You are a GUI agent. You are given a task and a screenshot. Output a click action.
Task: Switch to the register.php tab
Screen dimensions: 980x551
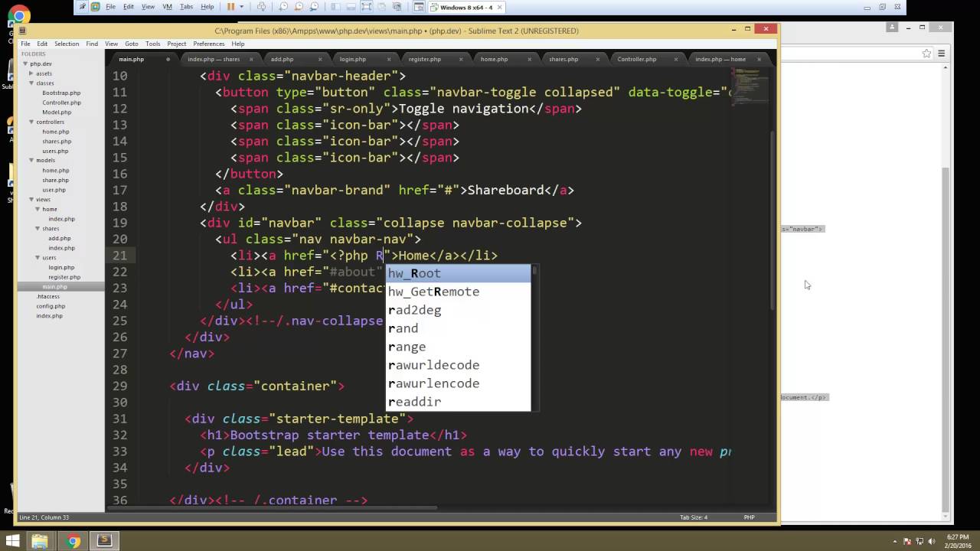pyautogui.click(x=425, y=59)
